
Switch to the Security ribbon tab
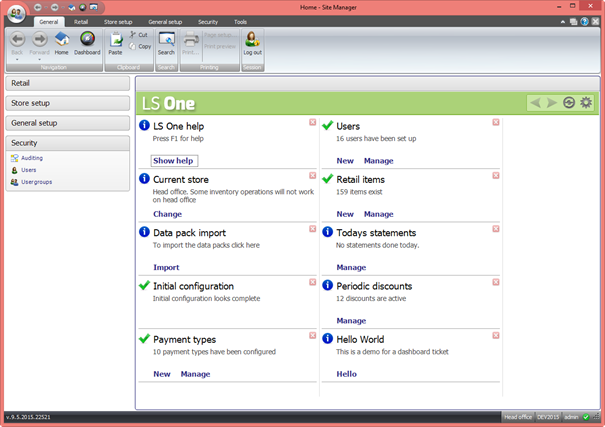click(208, 22)
